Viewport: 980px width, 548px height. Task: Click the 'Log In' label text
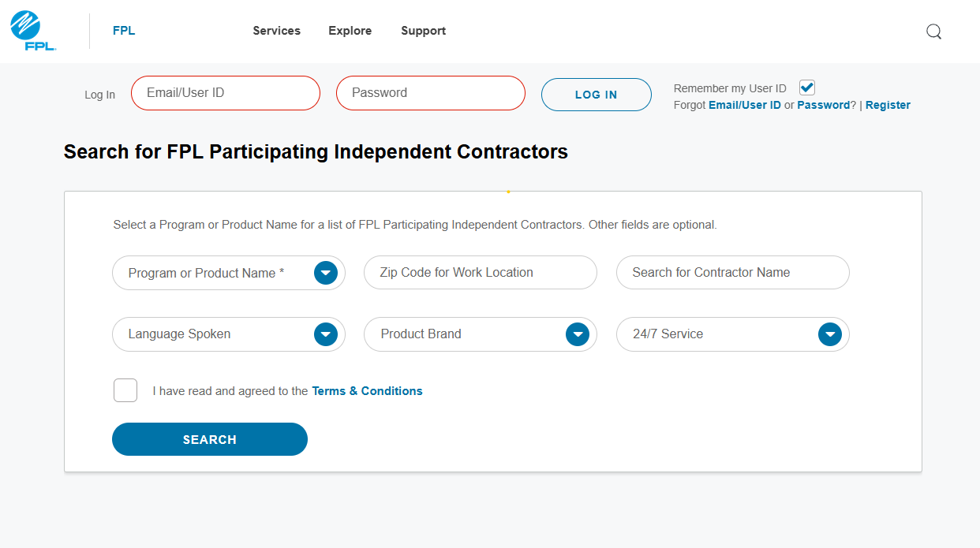[100, 95]
